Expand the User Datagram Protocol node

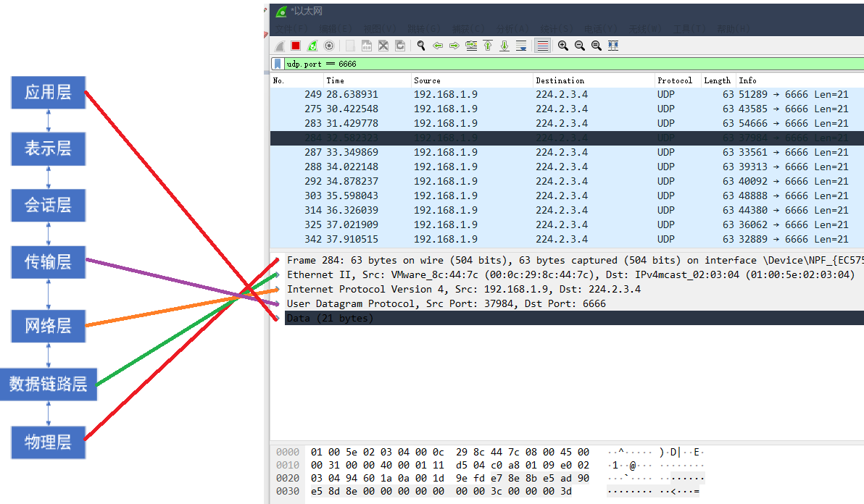click(x=276, y=304)
